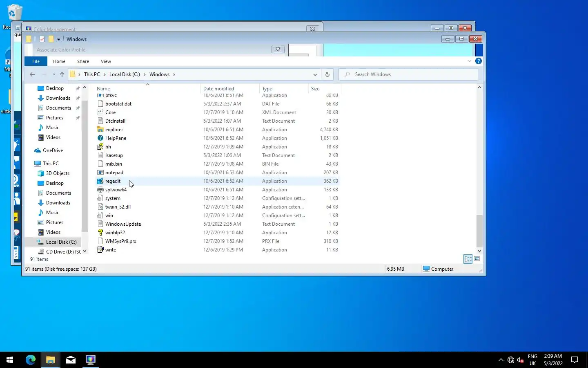Viewport: 588px width, 368px height.
Task: Customize Quick Access Toolbar dropdown
Action: tap(58, 39)
